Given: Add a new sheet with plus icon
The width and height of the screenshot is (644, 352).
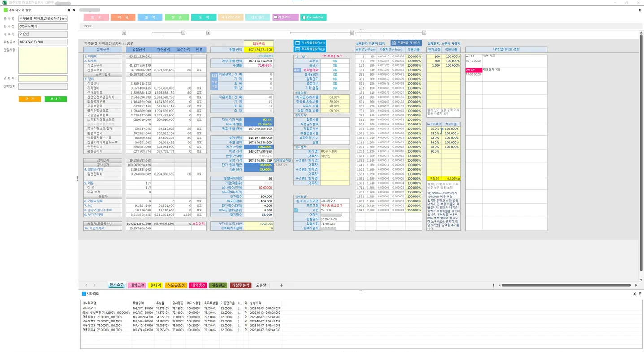Looking at the screenshot, I should 281,285.
